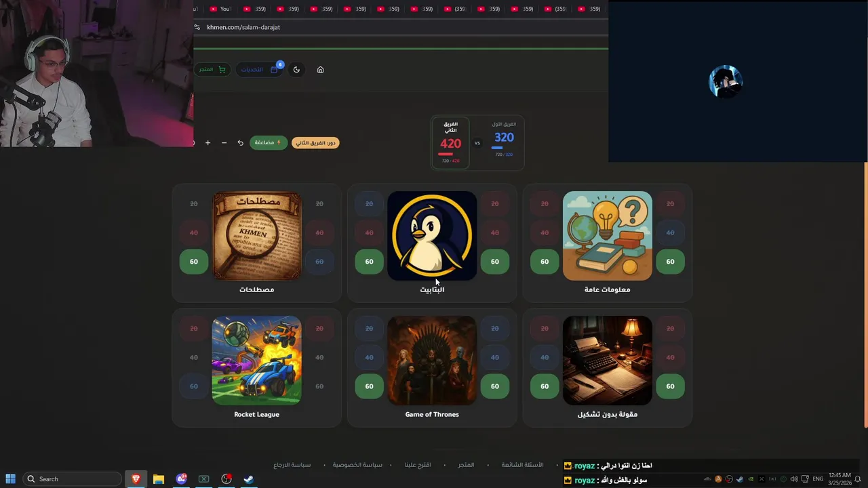Open the Game of Thrones category image
This screenshot has height=488, width=868.
point(432,360)
